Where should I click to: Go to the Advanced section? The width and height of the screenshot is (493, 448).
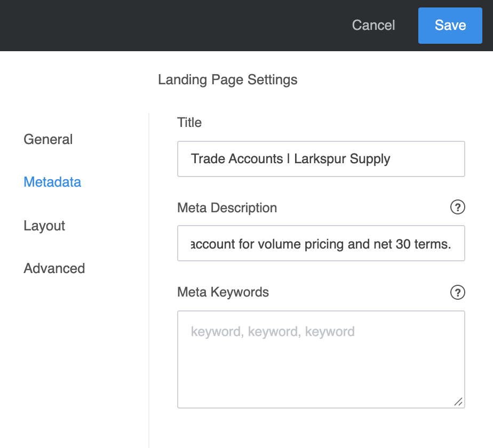click(x=54, y=268)
